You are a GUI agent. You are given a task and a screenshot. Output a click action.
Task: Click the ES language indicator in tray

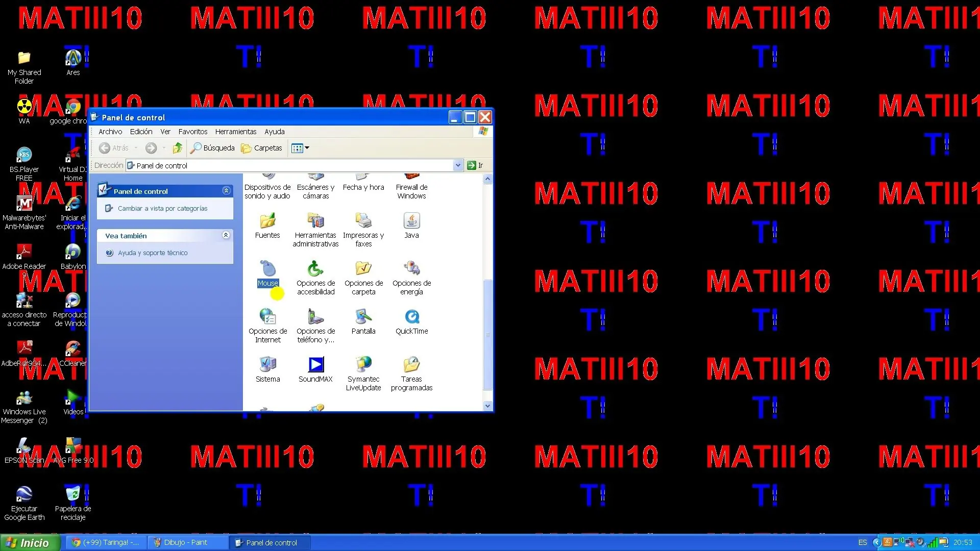[x=863, y=542]
